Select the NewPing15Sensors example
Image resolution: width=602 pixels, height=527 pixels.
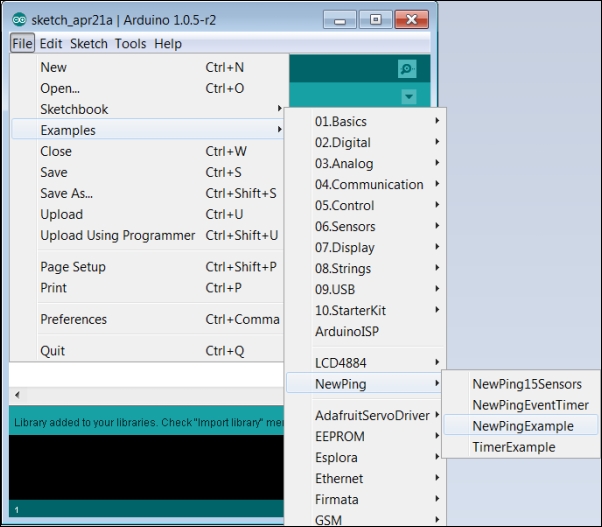point(521,384)
